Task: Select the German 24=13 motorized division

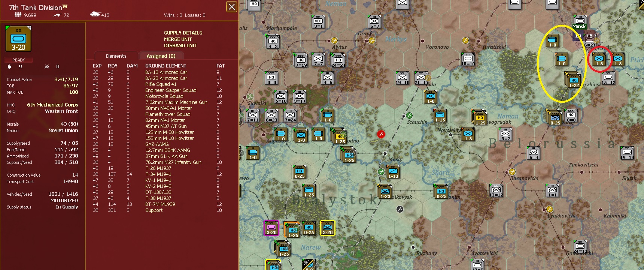Action: pos(580,247)
